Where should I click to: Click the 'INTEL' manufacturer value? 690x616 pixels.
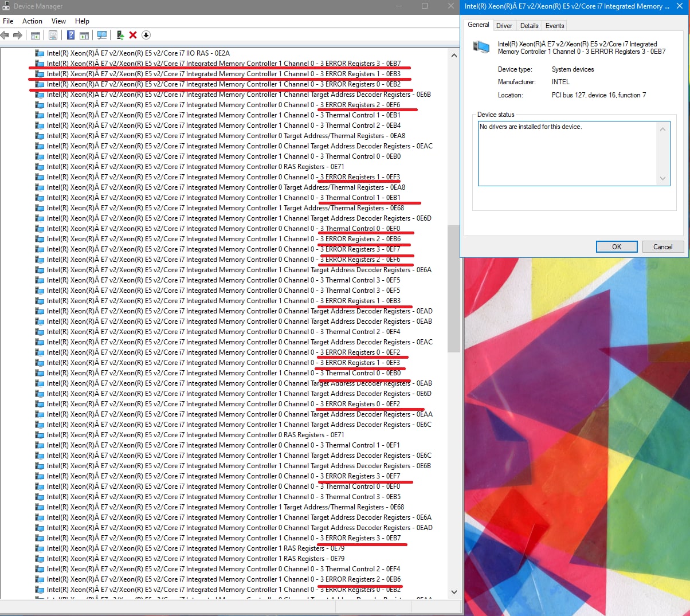tap(560, 82)
